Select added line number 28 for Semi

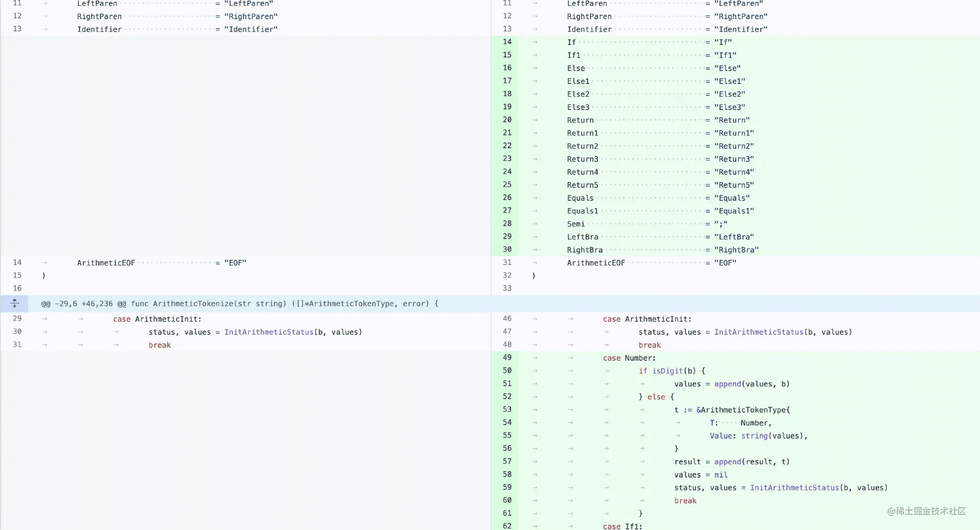point(507,223)
